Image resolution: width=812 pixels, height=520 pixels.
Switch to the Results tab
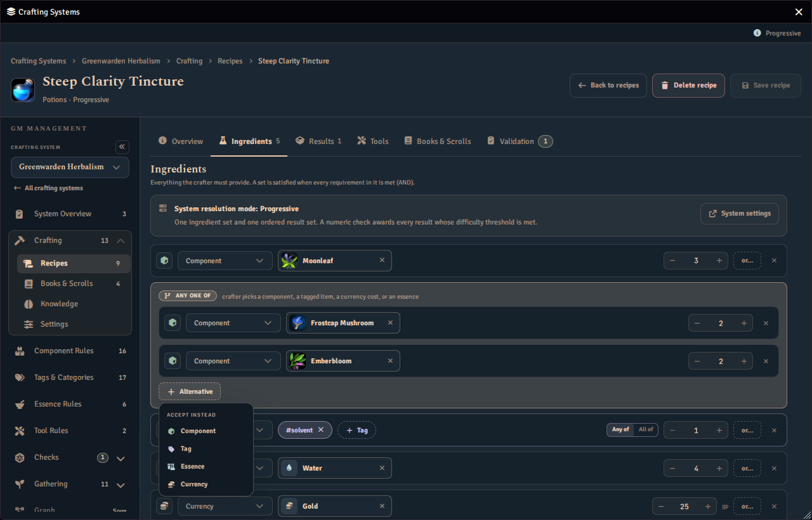click(x=318, y=141)
